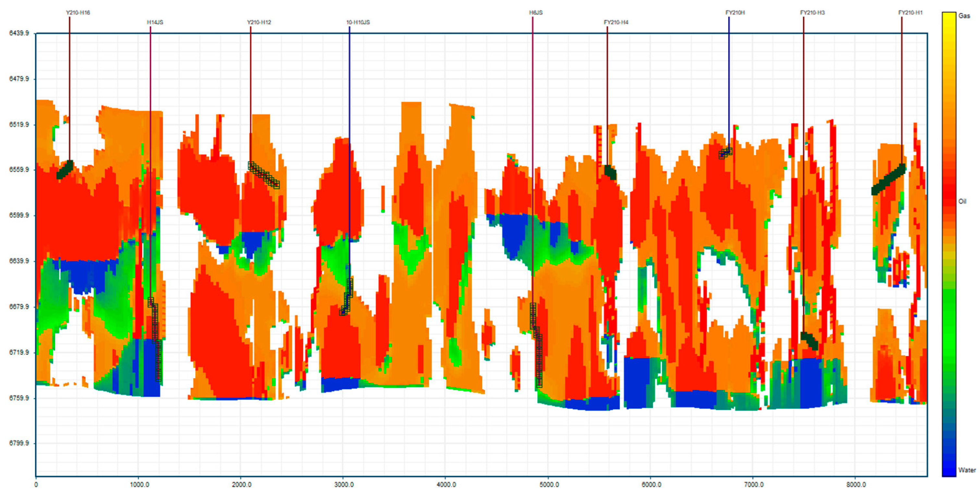Click the FY210-H4 well label
Image resolution: width=980 pixels, height=495 pixels.
[x=616, y=22]
